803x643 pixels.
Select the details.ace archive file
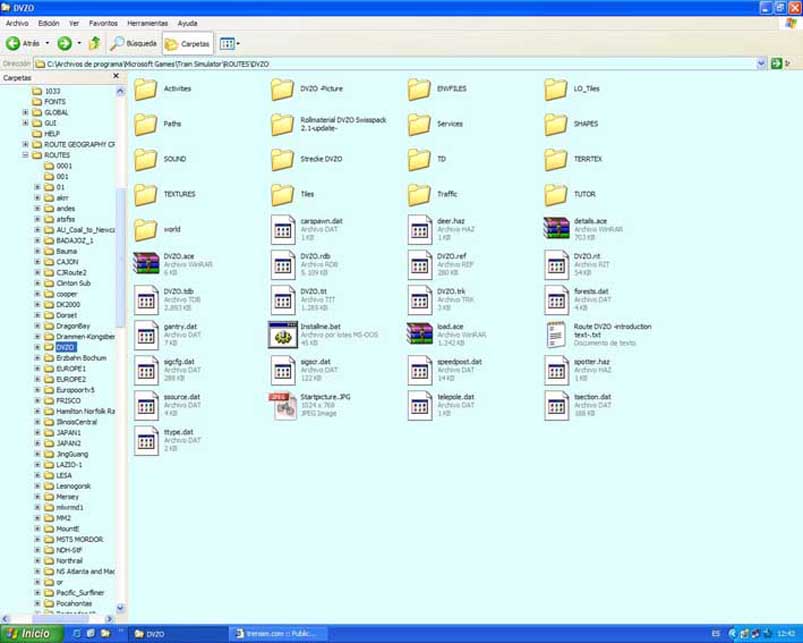tap(557, 228)
